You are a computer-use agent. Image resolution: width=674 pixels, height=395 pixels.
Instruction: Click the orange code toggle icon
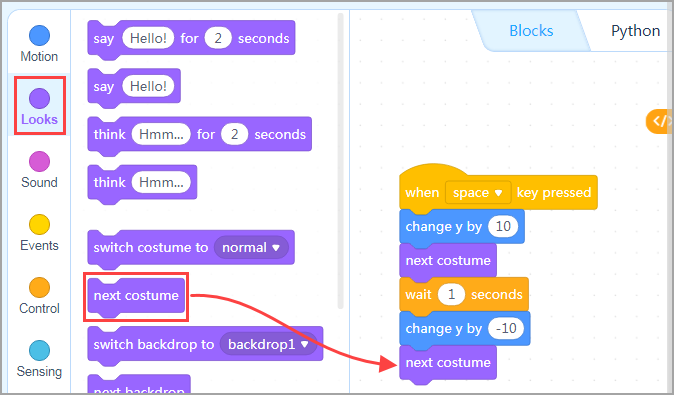[x=659, y=121]
